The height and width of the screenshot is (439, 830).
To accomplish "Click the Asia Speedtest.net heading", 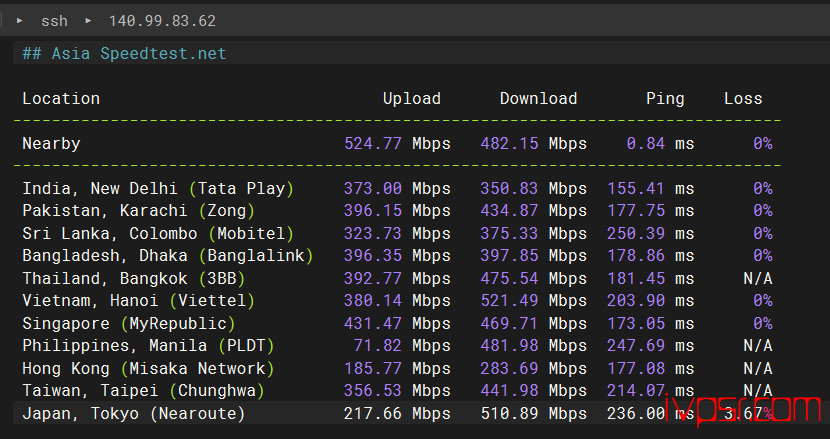I will click(x=124, y=53).
